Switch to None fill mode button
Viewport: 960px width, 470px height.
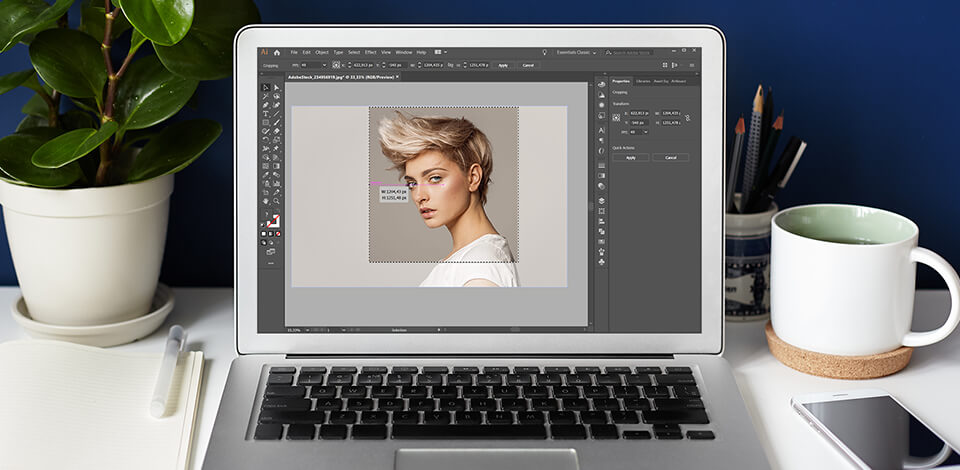pyautogui.click(x=279, y=233)
